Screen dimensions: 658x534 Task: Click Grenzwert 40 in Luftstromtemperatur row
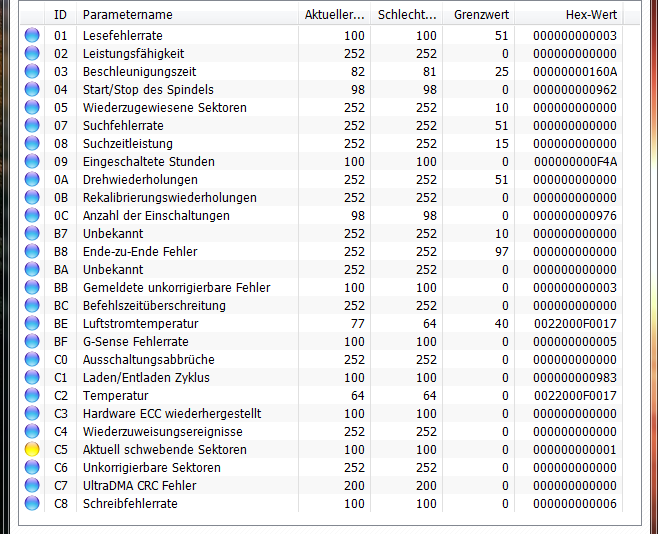(x=501, y=324)
